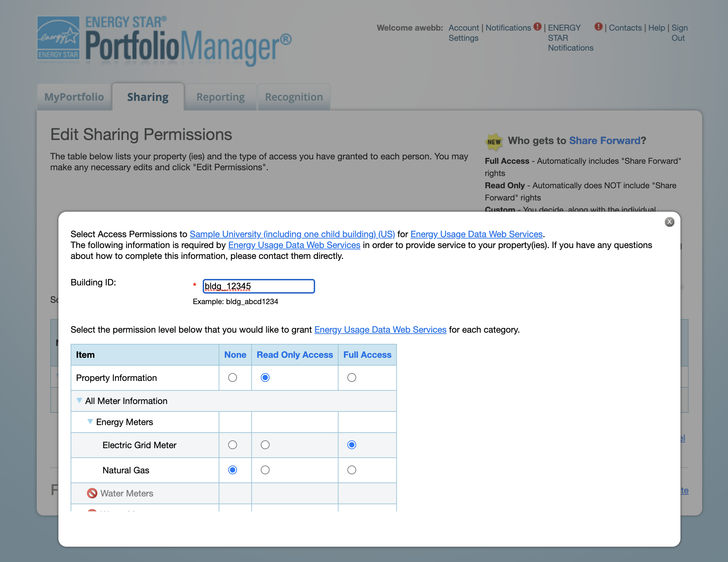Click the Property Information row label
Viewport: 728px width, 562px height.
116,378
